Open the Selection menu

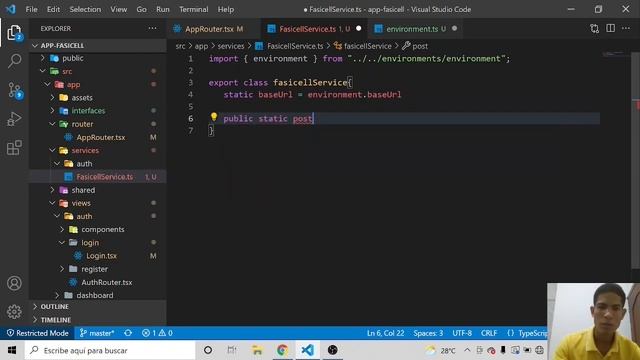pyautogui.click(x=85, y=9)
